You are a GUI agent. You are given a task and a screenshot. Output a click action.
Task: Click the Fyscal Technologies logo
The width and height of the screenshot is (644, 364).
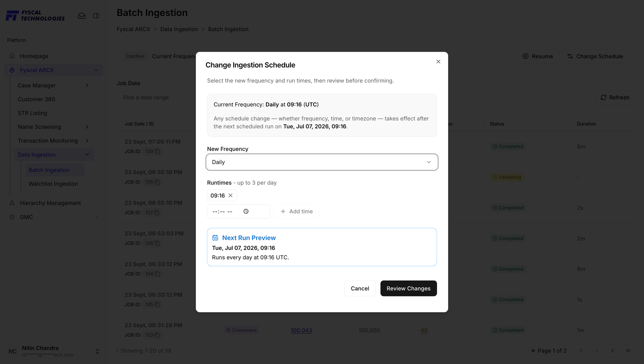point(35,15)
